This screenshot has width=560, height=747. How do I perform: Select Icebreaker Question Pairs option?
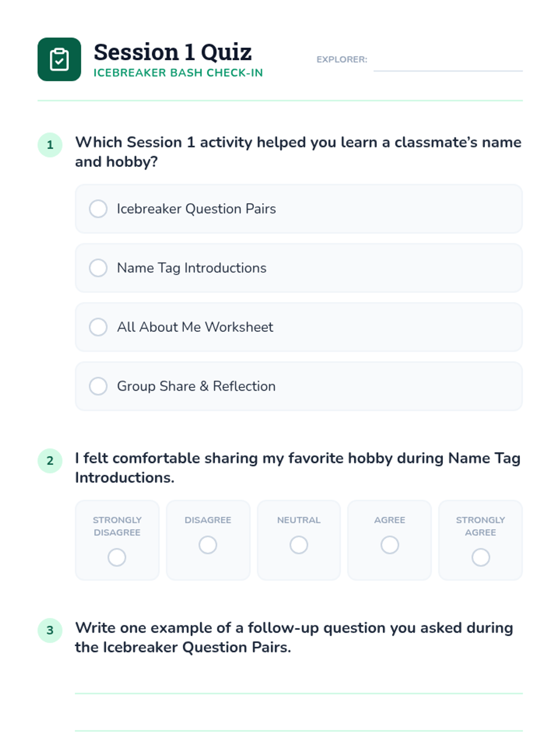pos(98,209)
